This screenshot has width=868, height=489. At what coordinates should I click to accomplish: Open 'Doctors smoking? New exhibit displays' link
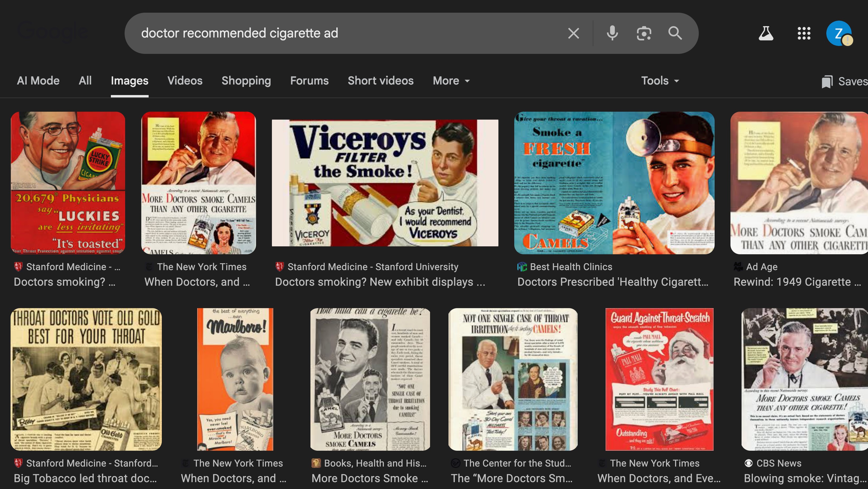click(x=380, y=282)
